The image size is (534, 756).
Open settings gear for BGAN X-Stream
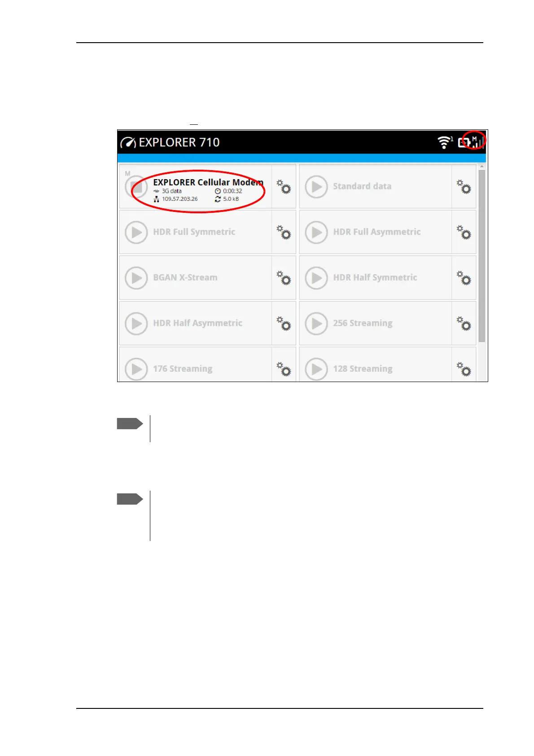coord(284,278)
